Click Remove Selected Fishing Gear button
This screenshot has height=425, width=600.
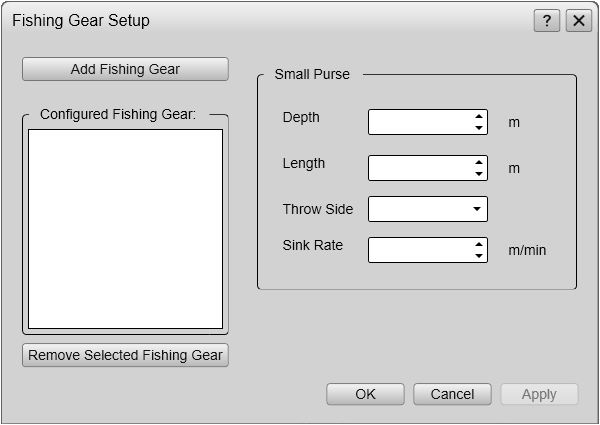click(125, 355)
